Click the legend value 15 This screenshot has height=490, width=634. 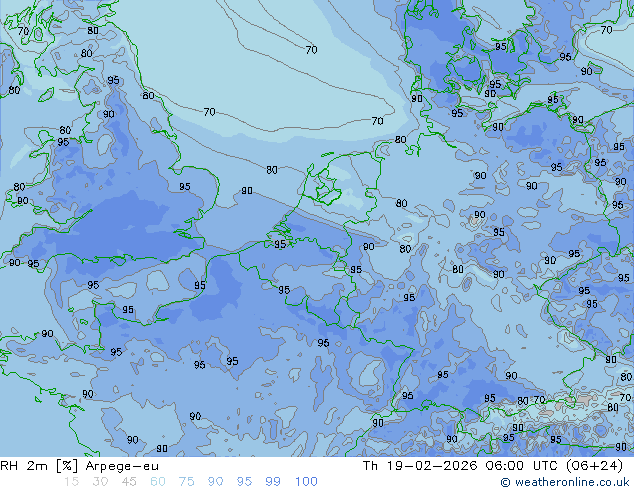pyautogui.click(x=71, y=482)
